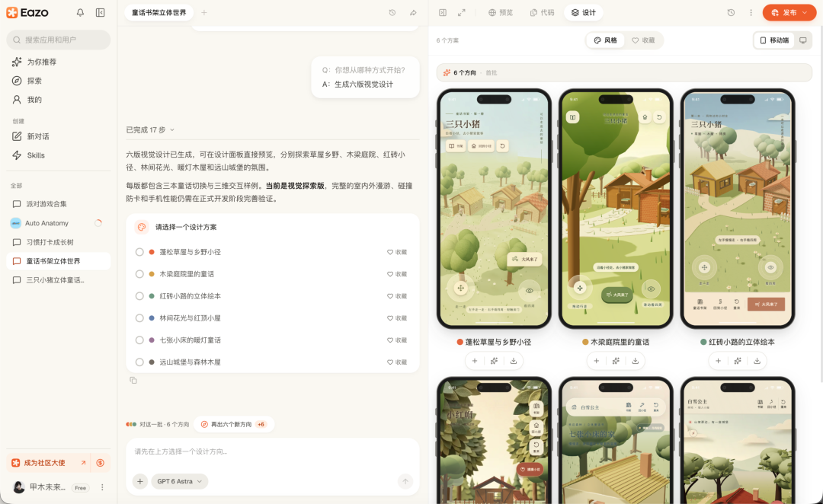Download the 蓬松草屋与乡野小径 design

coord(514,361)
